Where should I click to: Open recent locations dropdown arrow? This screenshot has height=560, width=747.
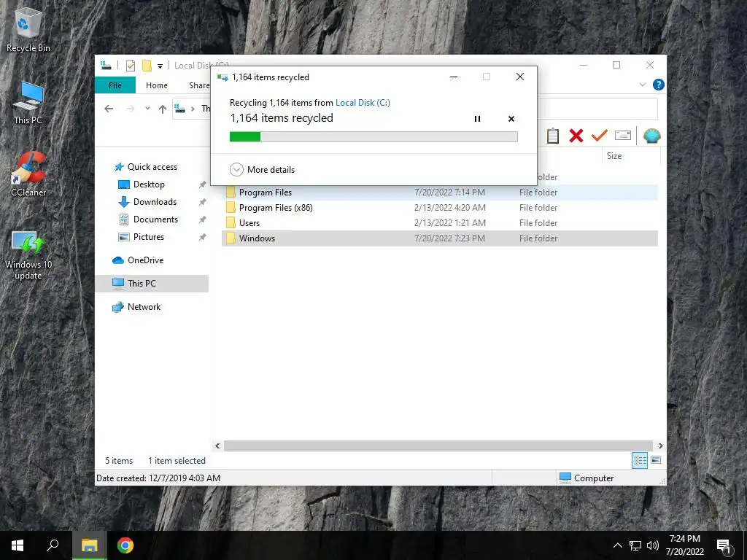tap(147, 109)
